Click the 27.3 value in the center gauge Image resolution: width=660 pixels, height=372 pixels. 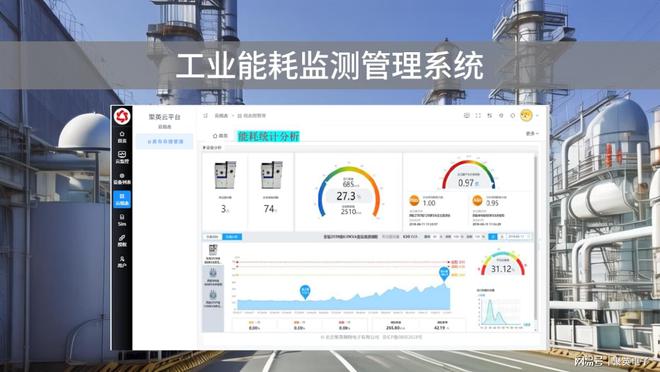pos(346,196)
